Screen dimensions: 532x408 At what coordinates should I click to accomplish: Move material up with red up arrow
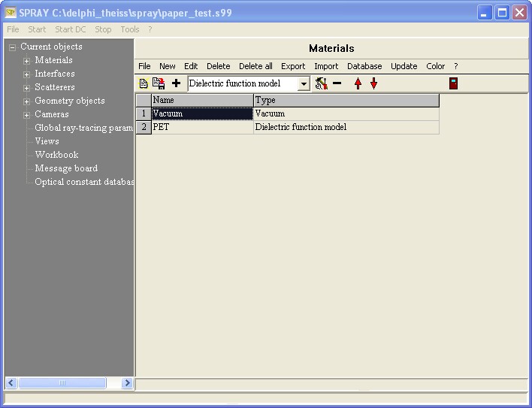click(358, 83)
